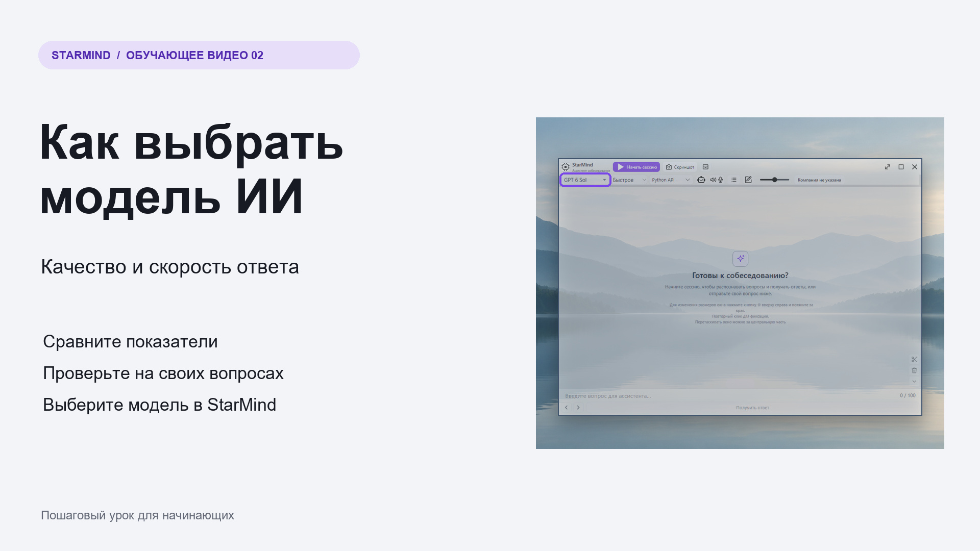Image resolution: width=980 pixels, height=551 pixels.
Task: Click the pencil edit note icon
Action: [748, 180]
